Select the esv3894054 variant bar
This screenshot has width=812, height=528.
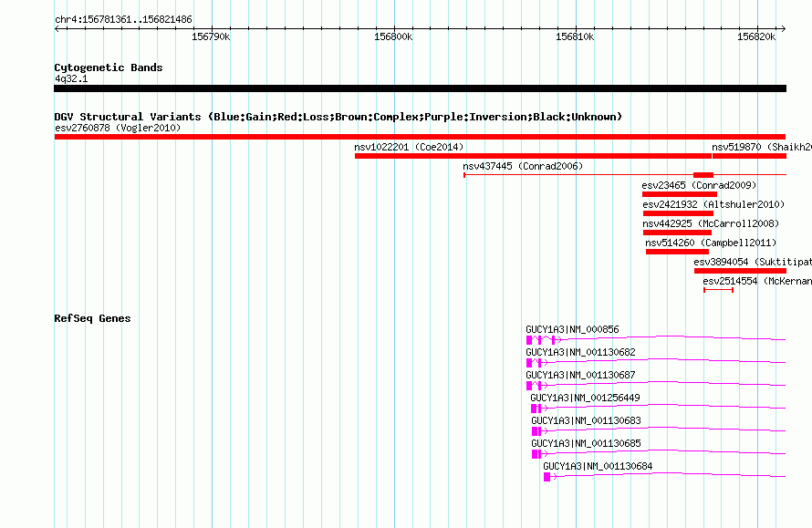tap(740, 271)
